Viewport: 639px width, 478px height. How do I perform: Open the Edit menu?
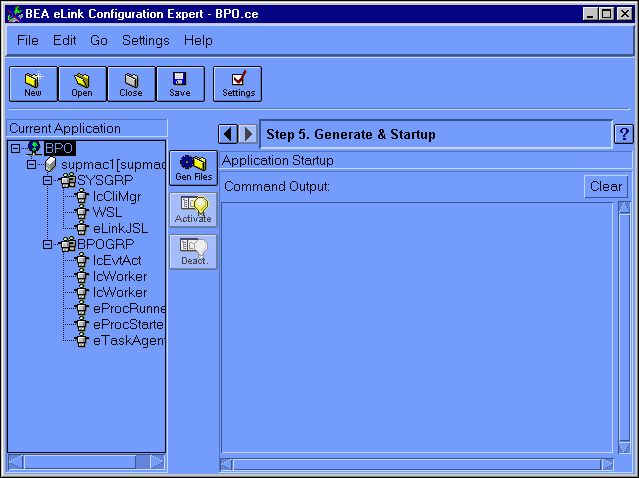(x=64, y=40)
